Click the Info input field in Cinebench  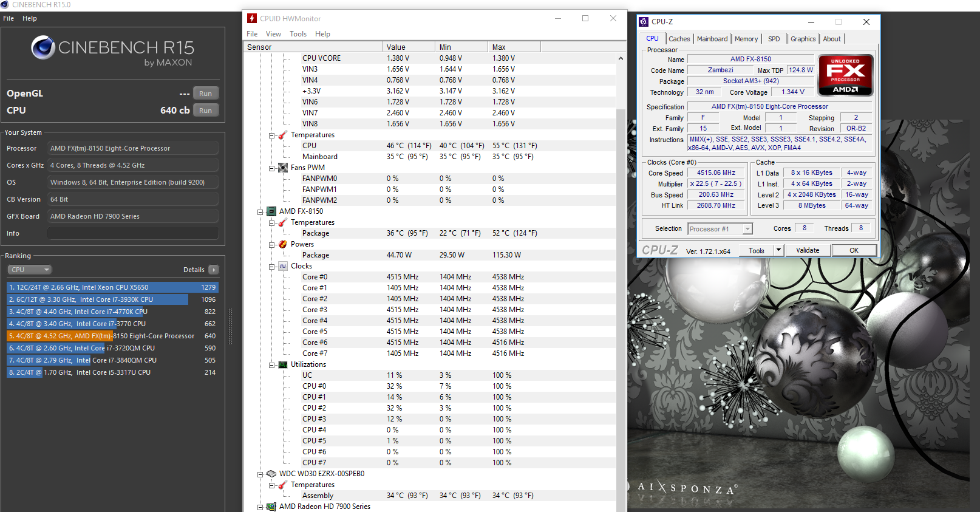click(x=133, y=233)
